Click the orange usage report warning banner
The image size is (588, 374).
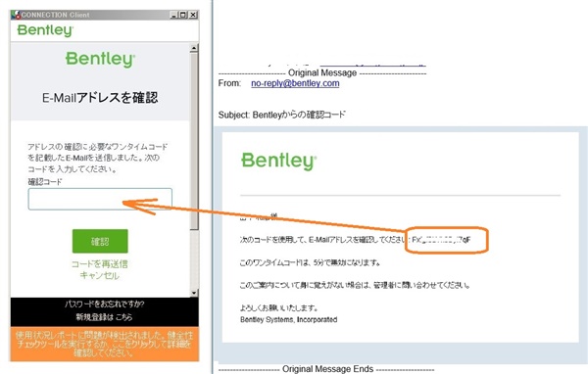pyautogui.click(x=105, y=344)
